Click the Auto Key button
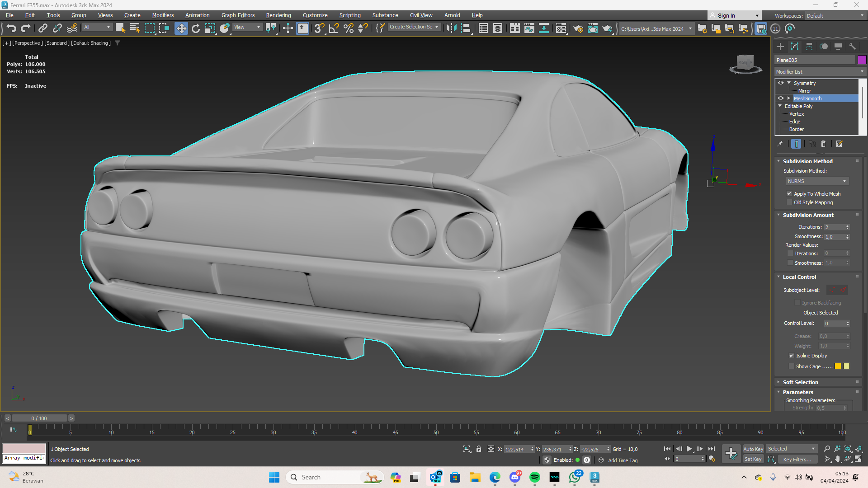The height and width of the screenshot is (488, 868). [x=753, y=449]
